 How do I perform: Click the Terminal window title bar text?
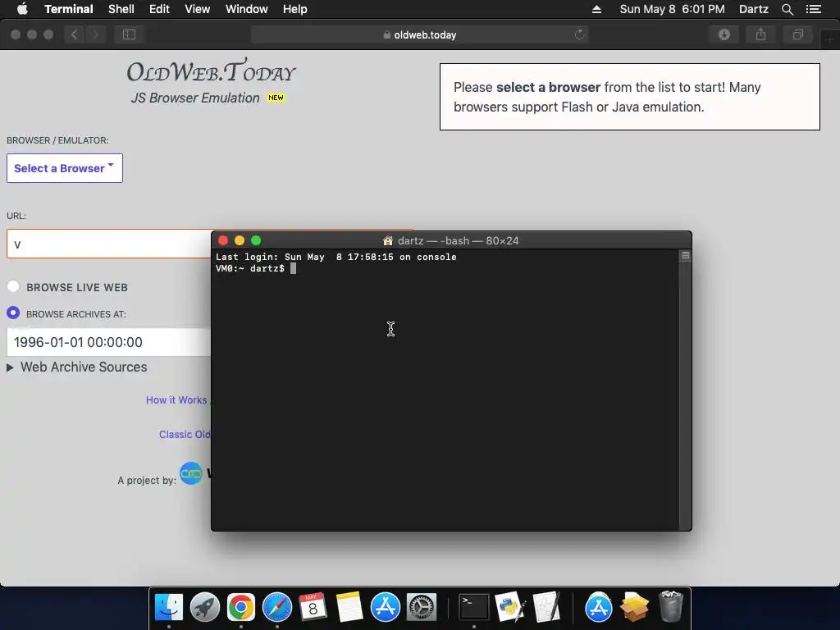tap(458, 240)
